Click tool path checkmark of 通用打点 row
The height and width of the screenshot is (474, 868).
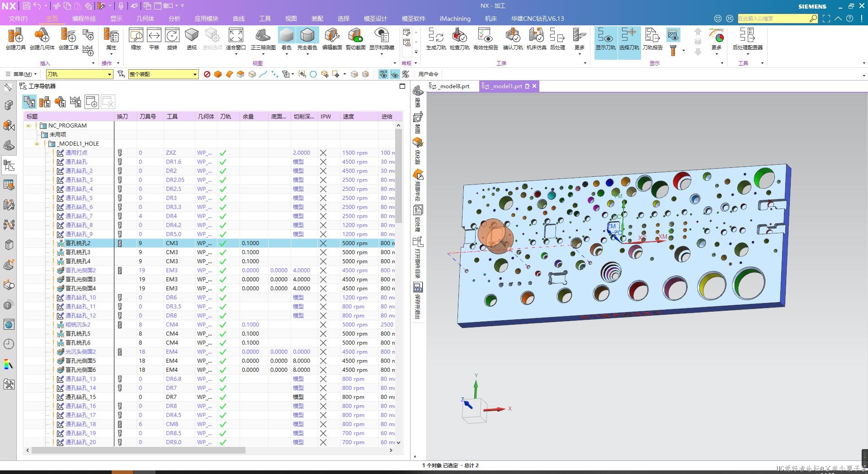click(x=223, y=153)
